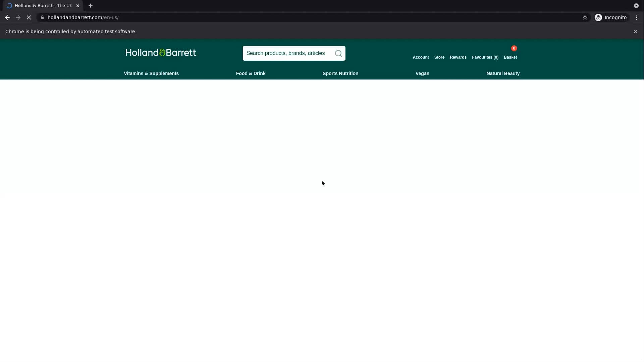Open the Natural Beauty category
Viewport: 644px width, 362px height.
503,73
